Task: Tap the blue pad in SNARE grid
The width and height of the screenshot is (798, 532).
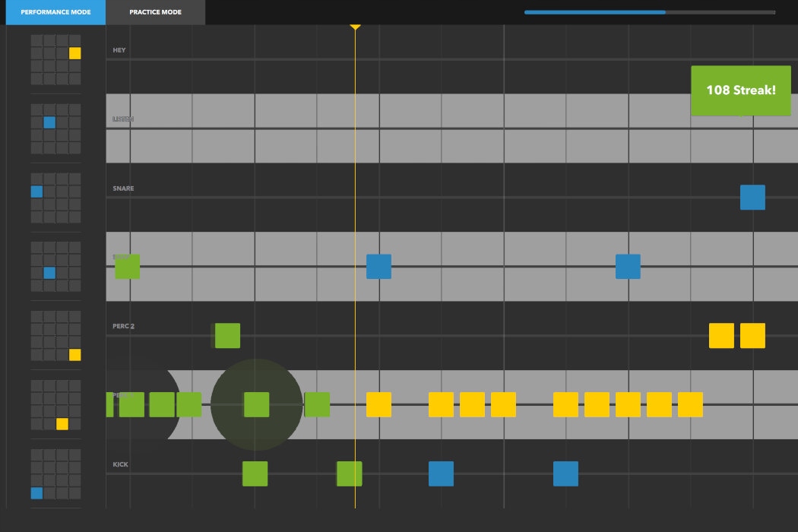Action: pyautogui.click(x=36, y=192)
